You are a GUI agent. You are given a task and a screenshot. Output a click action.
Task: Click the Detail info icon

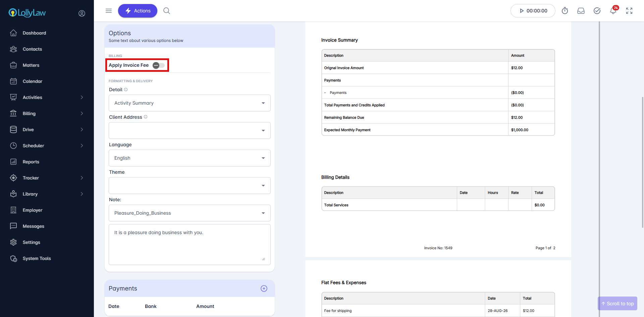coord(126,90)
